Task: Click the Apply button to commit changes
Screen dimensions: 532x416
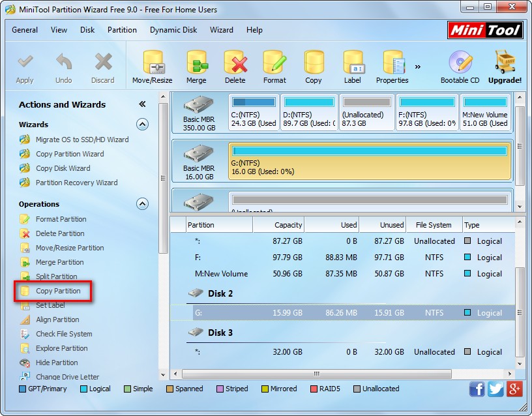Action: click(x=25, y=65)
